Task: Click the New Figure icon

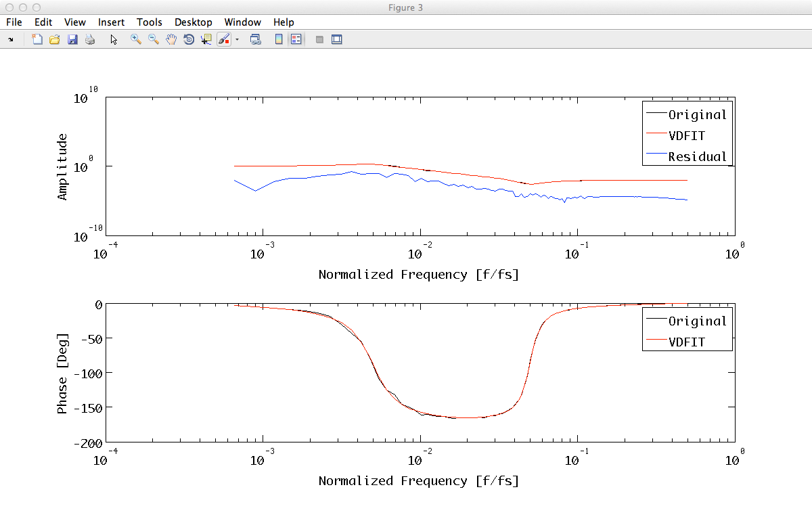Action: 37,40
